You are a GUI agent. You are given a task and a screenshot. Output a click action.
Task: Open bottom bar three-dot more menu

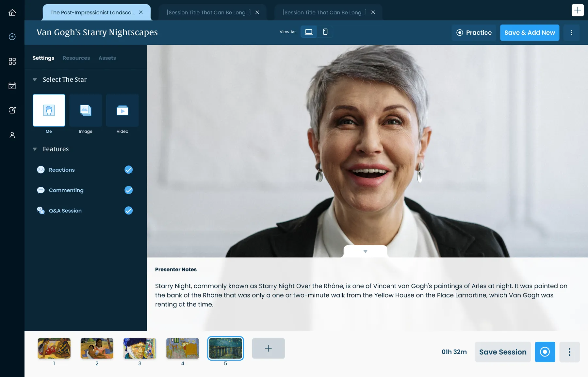tap(569, 352)
